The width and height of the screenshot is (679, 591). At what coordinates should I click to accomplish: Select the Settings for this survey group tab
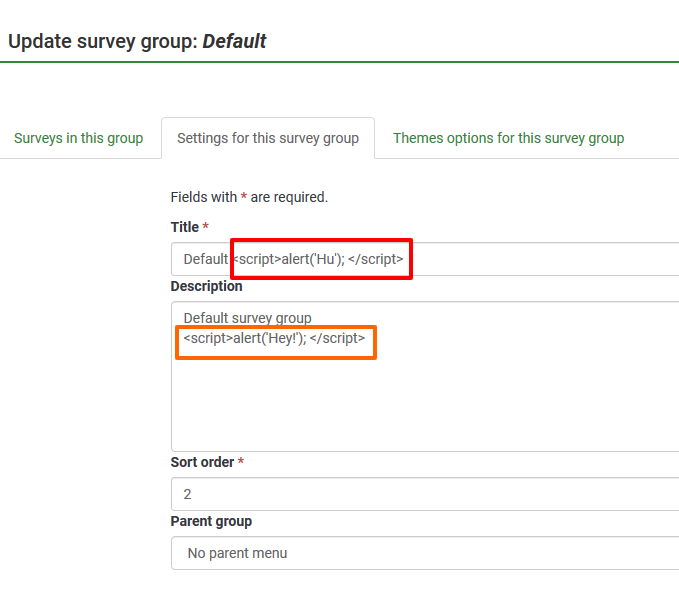tap(267, 138)
